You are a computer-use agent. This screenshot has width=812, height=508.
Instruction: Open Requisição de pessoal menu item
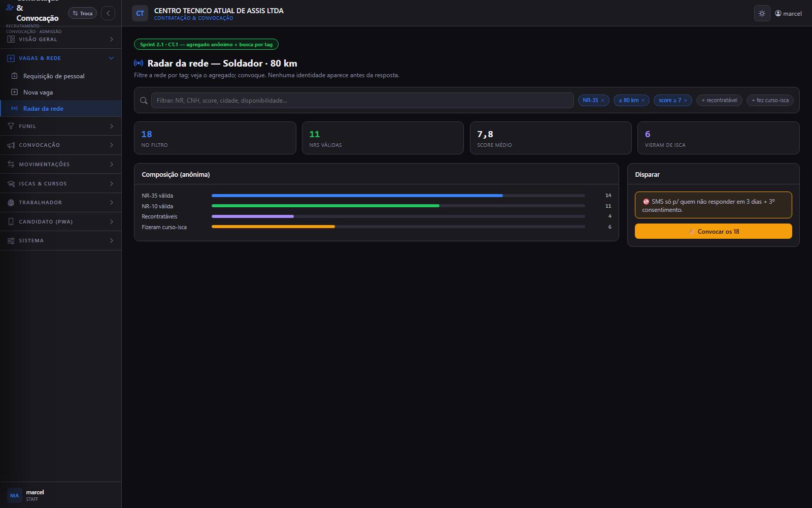(x=61, y=76)
